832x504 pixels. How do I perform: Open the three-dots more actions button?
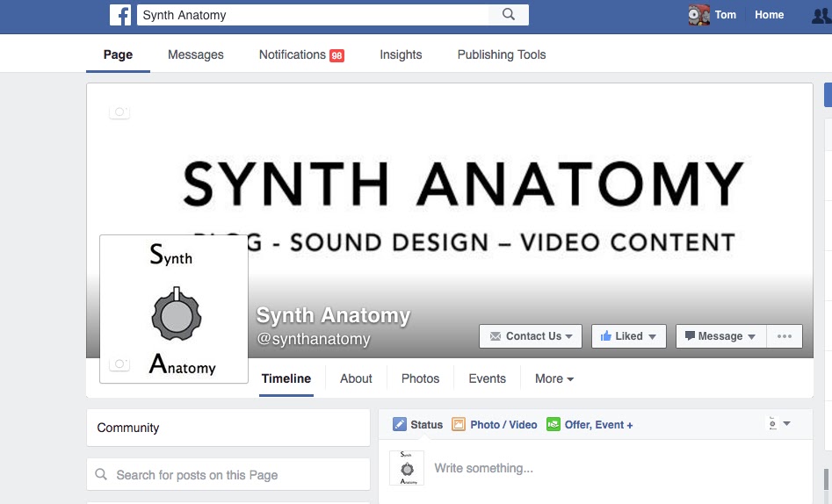click(x=785, y=336)
